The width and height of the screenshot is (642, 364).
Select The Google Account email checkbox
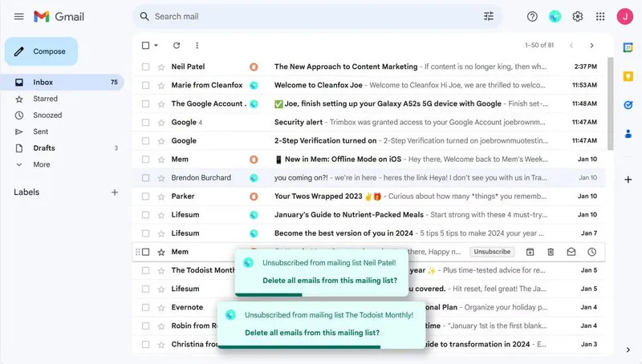tap(145, 104)
